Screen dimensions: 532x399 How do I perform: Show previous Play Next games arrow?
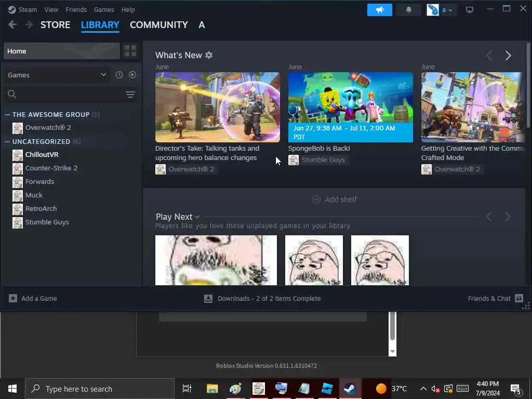point(489,217)
